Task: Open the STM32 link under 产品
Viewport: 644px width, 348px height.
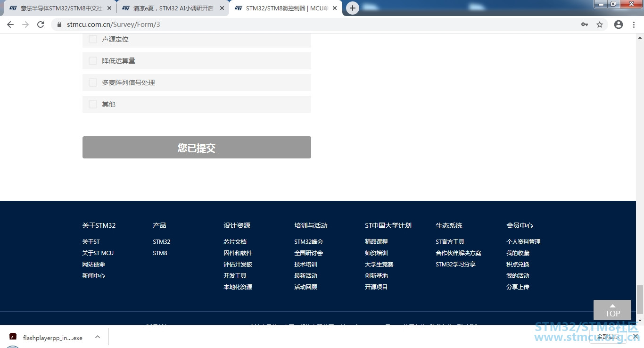Action: tap(162, 242)
